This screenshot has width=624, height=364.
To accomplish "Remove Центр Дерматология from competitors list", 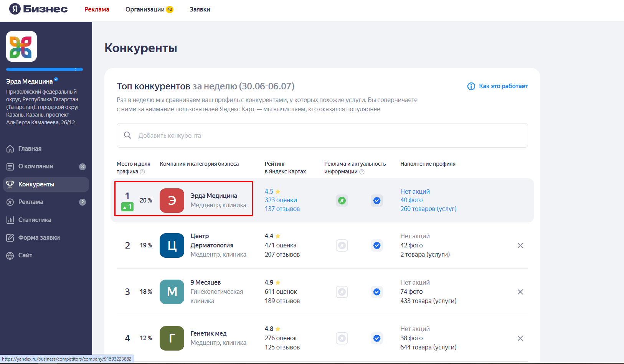I will point(520,245).
